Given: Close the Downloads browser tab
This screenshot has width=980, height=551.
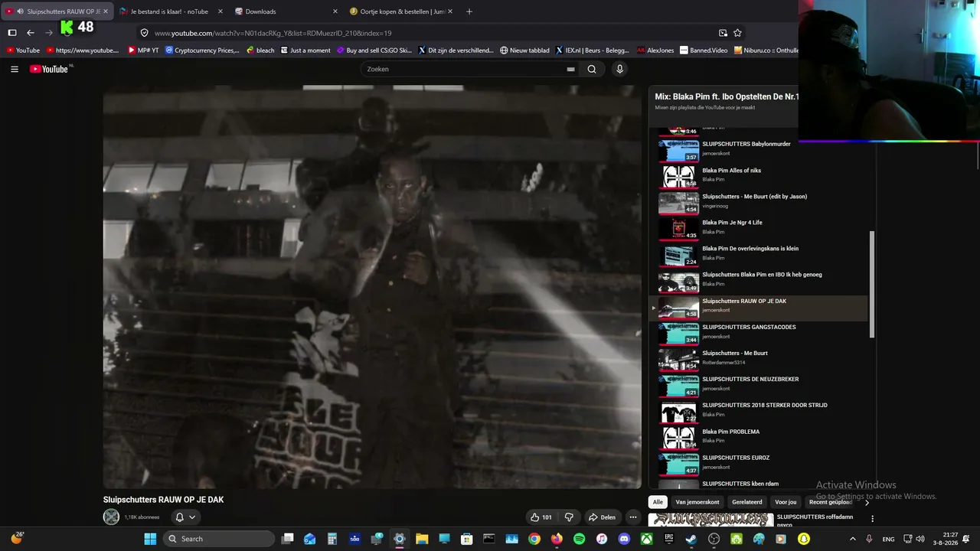Looking at the screenshot, I should 335,11.
